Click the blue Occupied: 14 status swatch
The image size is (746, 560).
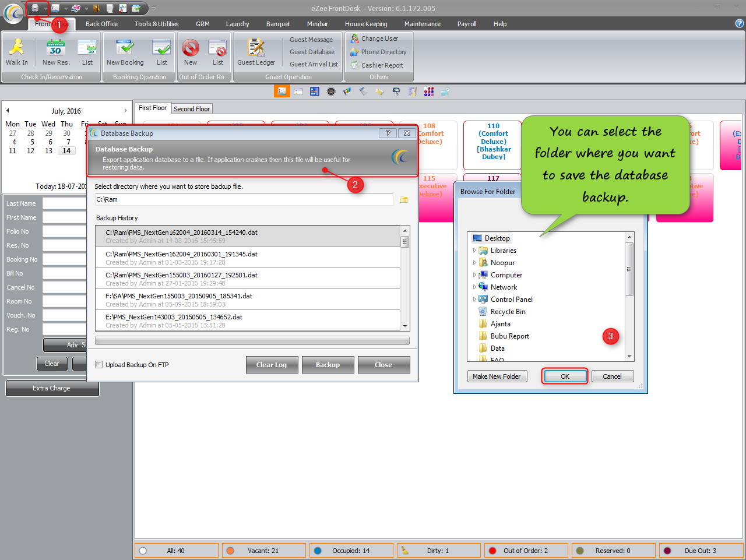(318, 551)
